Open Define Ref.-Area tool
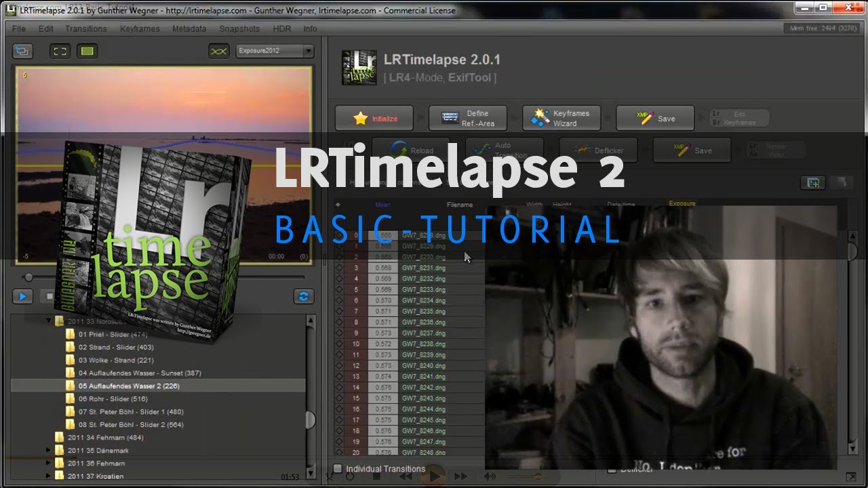868x488 pixels. 468,119
